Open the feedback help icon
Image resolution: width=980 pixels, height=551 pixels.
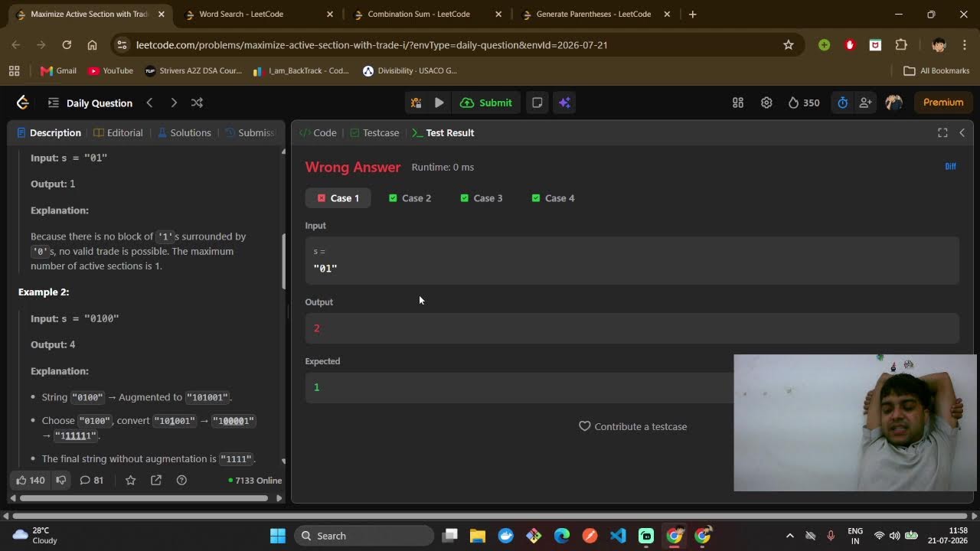click(181, 480)
